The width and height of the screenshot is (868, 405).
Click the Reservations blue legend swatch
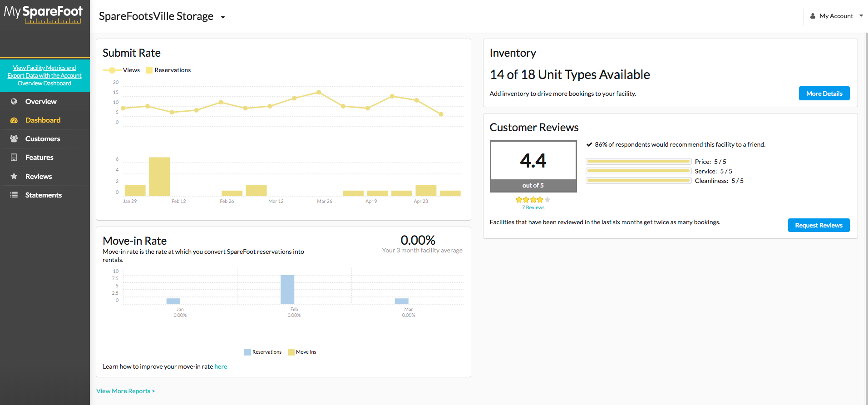247,352
